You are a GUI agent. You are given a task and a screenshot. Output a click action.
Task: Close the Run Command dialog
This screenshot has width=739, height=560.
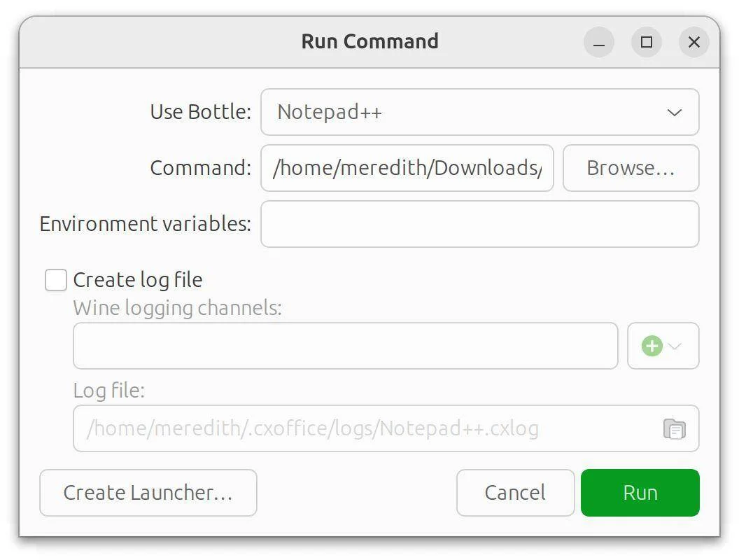pos(694,43)
